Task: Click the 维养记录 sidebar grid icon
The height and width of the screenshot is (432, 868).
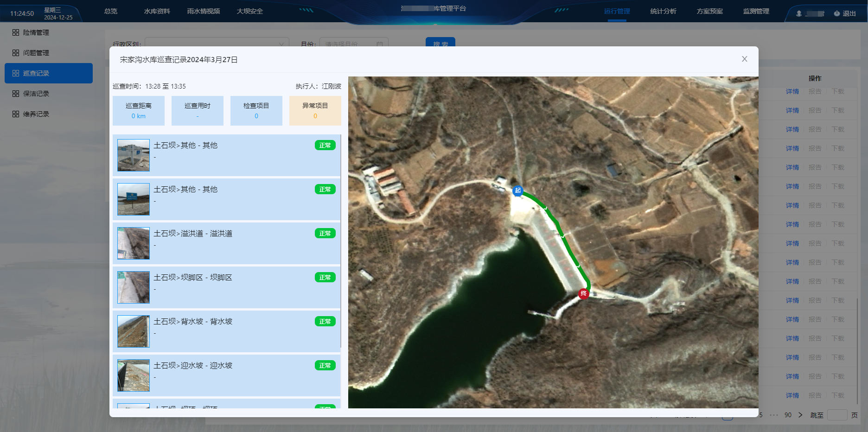Action: point(16,114)
